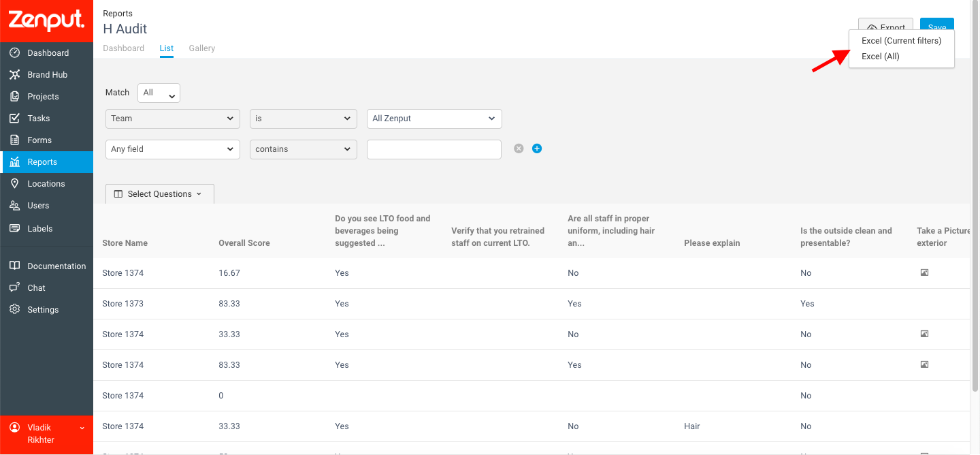Open Brand Hub sidebar icon
This screenshot has height=455, width=980.
pyautogui.click(x=14, y=75)
